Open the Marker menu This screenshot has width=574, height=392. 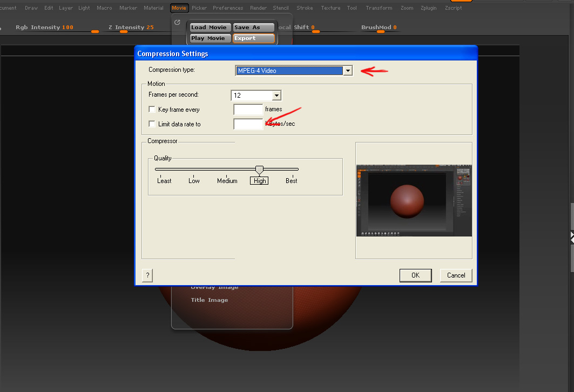click(x=128, y=8)
